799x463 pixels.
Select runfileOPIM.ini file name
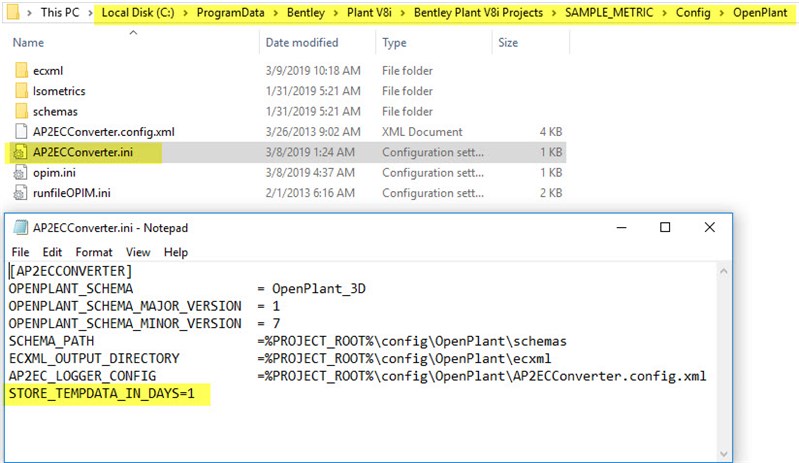[x=72, y=193]
